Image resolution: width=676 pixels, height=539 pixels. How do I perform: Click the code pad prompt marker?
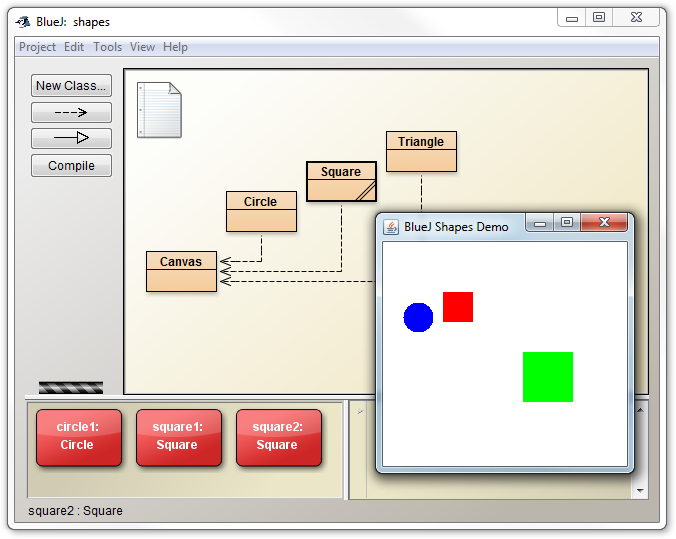[360, 411]
